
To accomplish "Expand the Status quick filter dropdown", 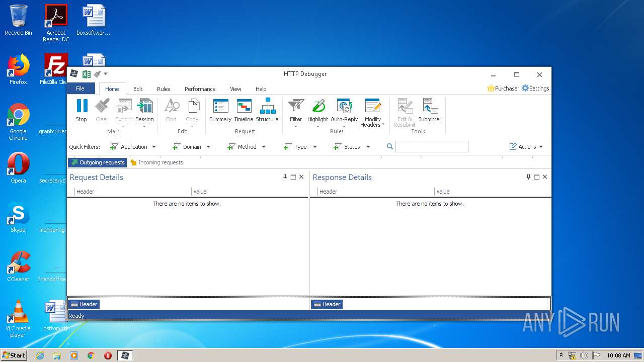I will tap(368, 147).
